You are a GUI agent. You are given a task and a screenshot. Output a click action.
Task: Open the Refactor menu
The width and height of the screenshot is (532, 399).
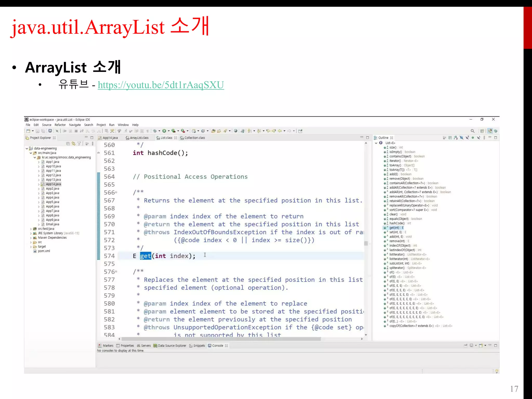60,125
